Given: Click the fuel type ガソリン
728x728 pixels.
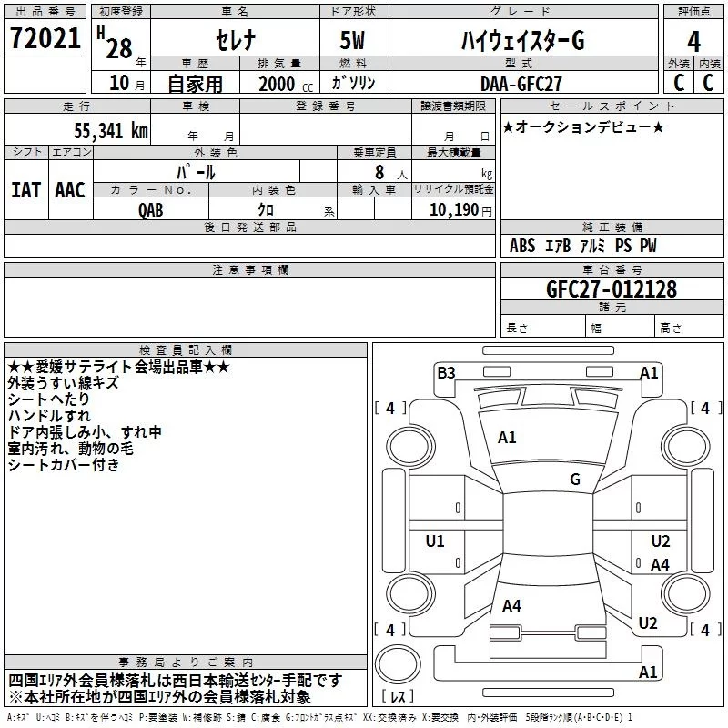Looking at the screenshot, I should pos(353,83).
